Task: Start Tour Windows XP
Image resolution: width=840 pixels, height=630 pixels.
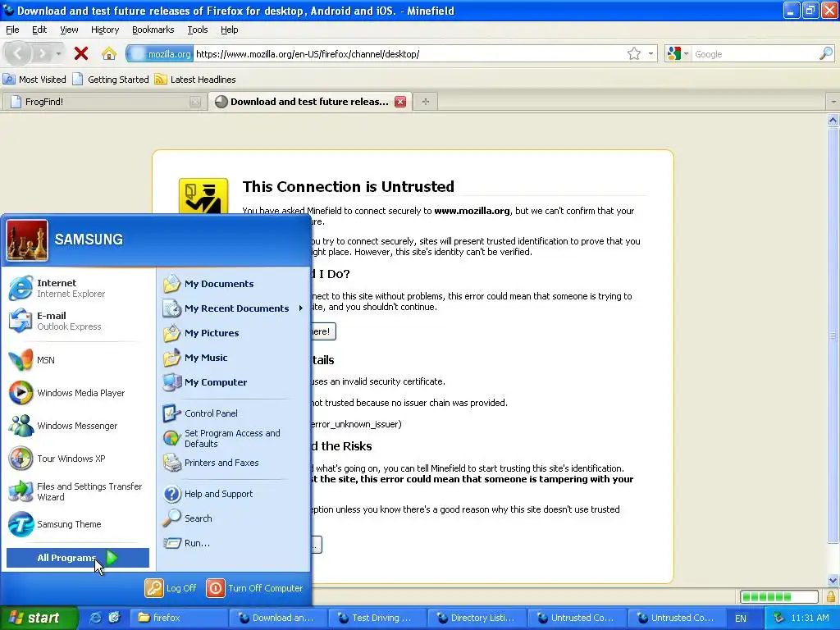Action: coord(79,458)
